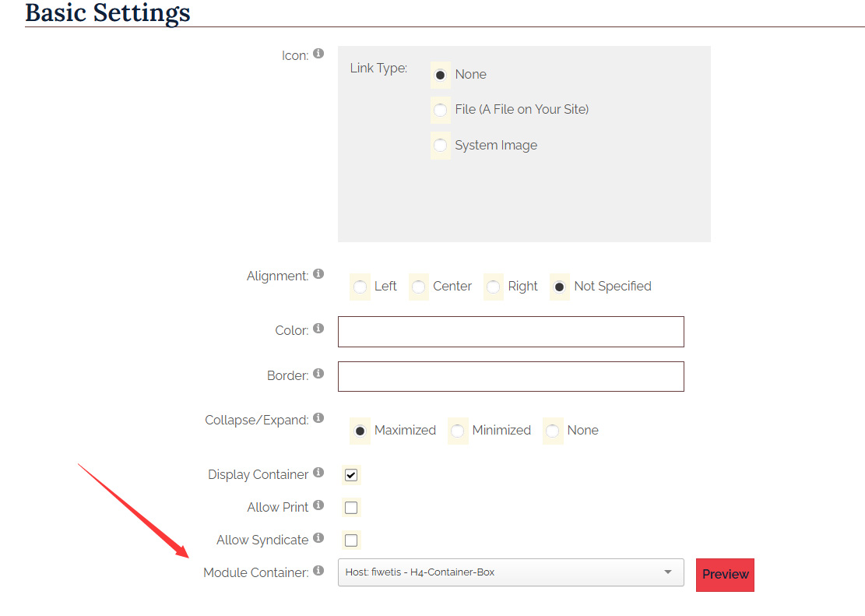Click the info icon beside Display Container
Screen dimensions: 865x616
pyautogui.click(x=318, y=473)
